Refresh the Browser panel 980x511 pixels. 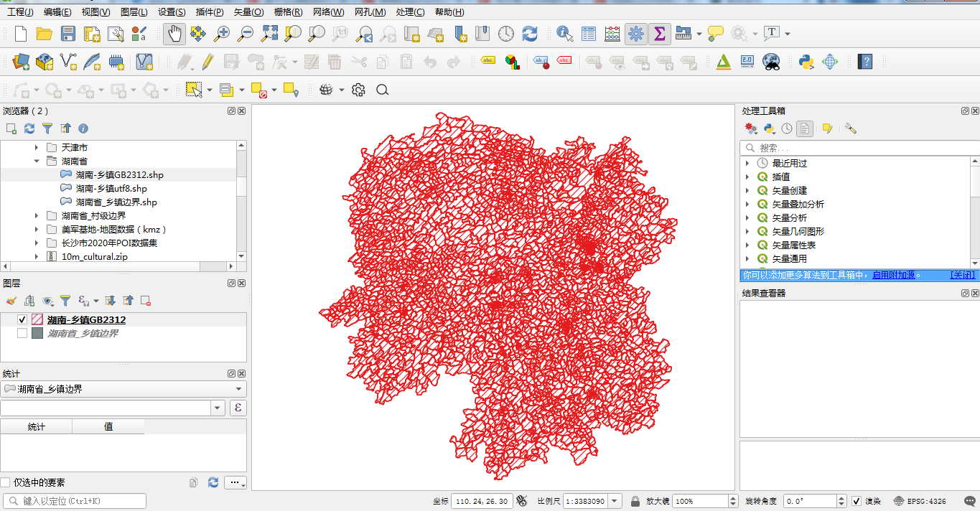(x=29, y=128)
